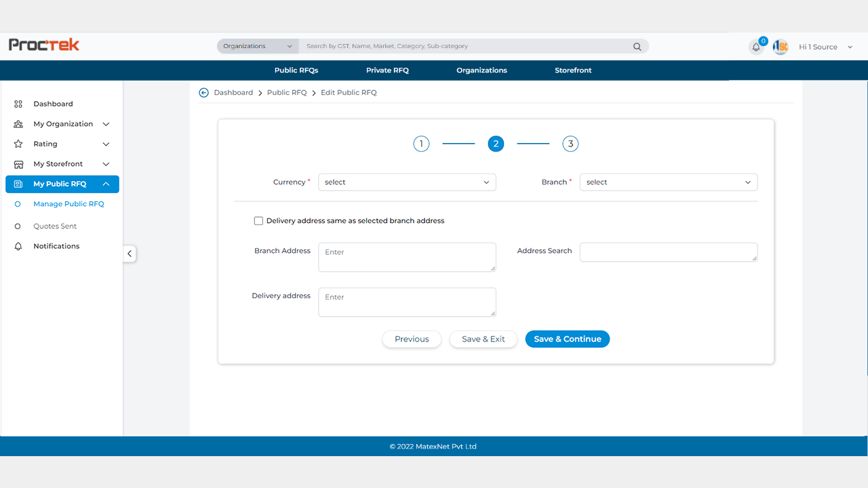Click the Dashboard grid icon in sidebar

(18, 104)
